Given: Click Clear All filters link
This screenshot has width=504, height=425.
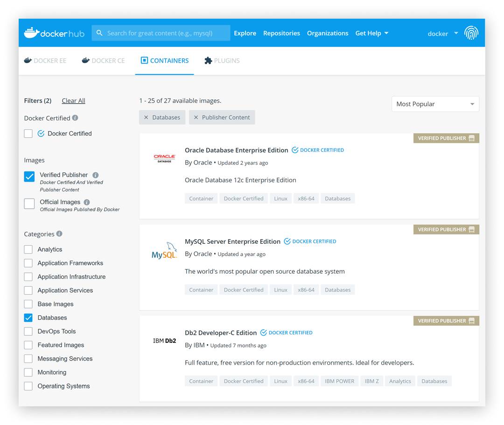Looking at the screenshot, I should pos(73,101).
